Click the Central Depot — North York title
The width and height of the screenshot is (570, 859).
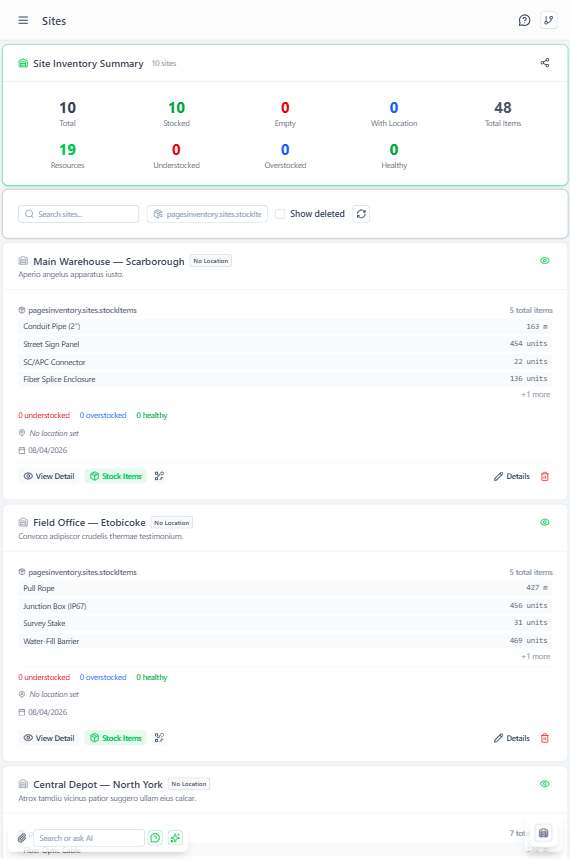98,784
